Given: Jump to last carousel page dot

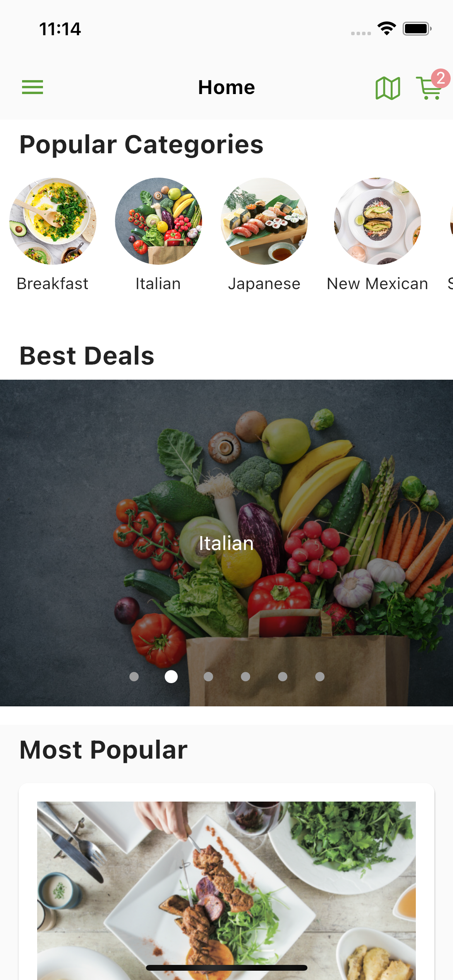Looking at the screenshot, I should pos(320,677).
